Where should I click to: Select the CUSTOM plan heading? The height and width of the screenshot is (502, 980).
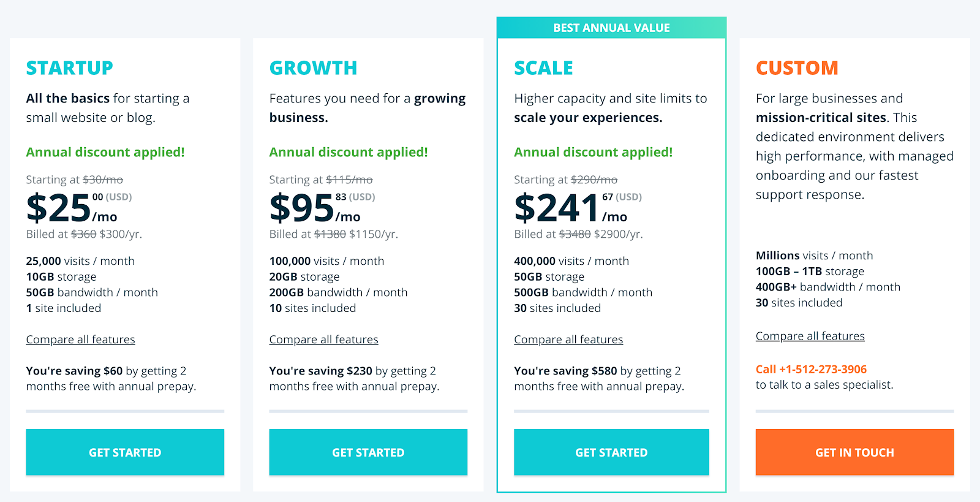(x=797, y=68)
